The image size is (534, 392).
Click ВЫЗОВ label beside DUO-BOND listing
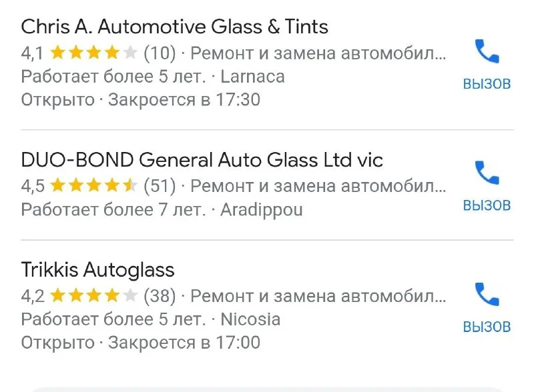[487, 205]
